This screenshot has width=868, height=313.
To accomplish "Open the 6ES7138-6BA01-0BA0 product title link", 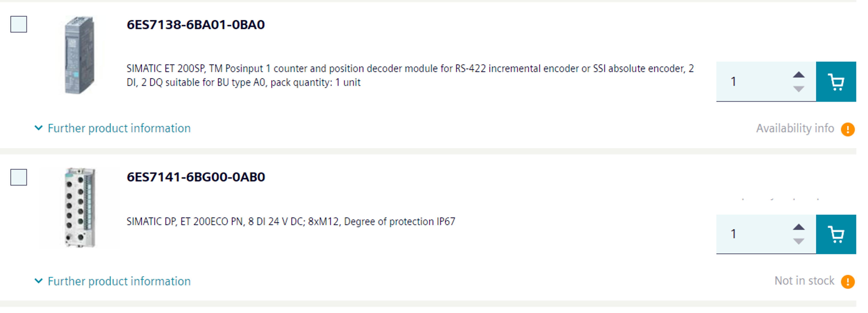I will (x=195, y=25).
